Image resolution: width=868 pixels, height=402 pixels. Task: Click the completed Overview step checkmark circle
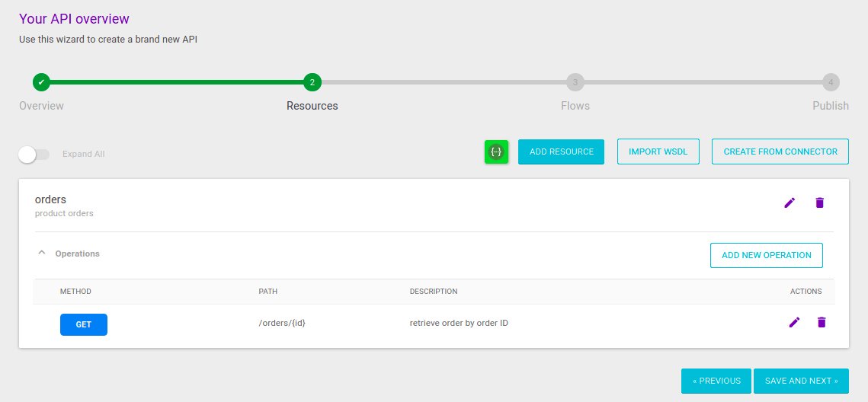tap(42, 82)
